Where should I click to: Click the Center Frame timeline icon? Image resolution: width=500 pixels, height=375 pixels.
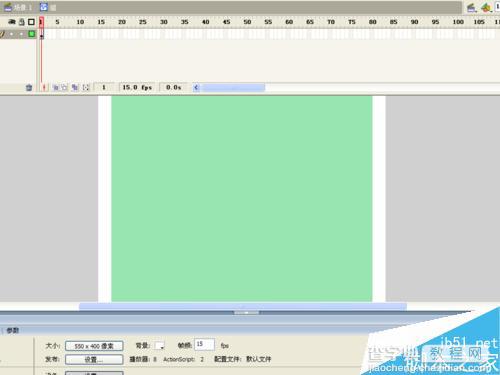(x=44, y=87)
